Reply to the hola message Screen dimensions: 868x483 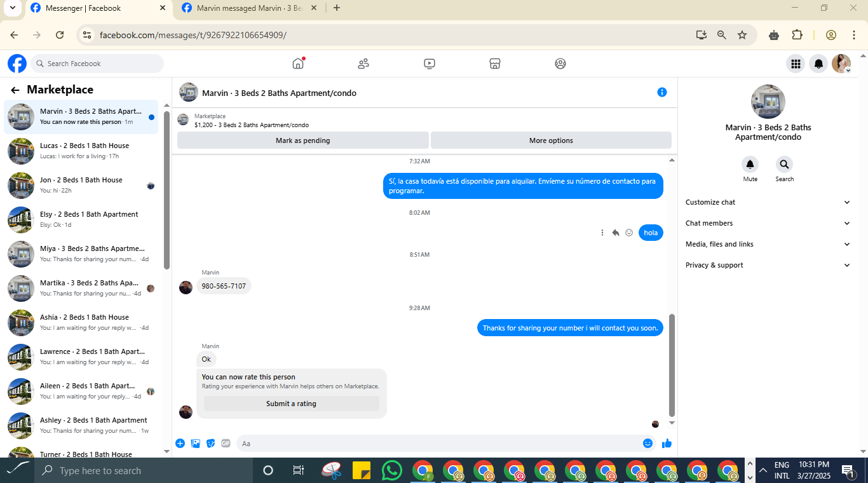pyautogui.click(x=616, y=233)
